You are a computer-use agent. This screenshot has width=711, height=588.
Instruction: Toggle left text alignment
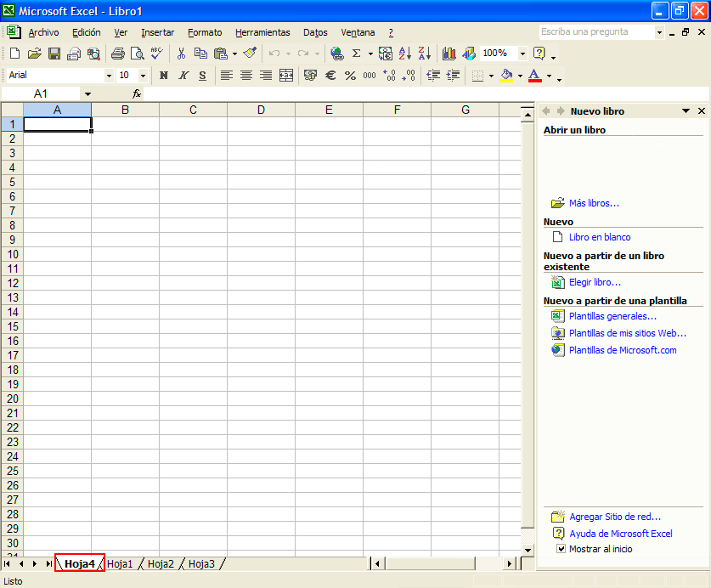point(227,76)
